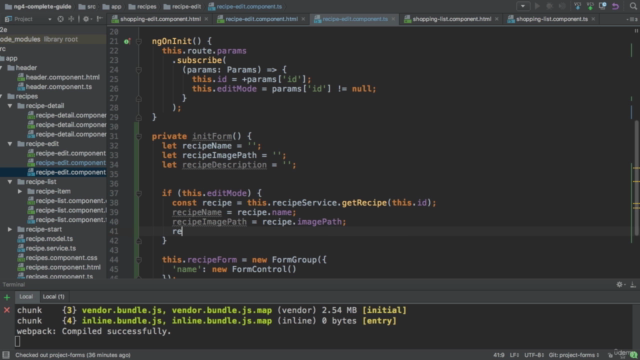This screenshot has height=360, width=640.
Task: Close the recipe-edit.component.ts tab
Action: tap(393, 19)
